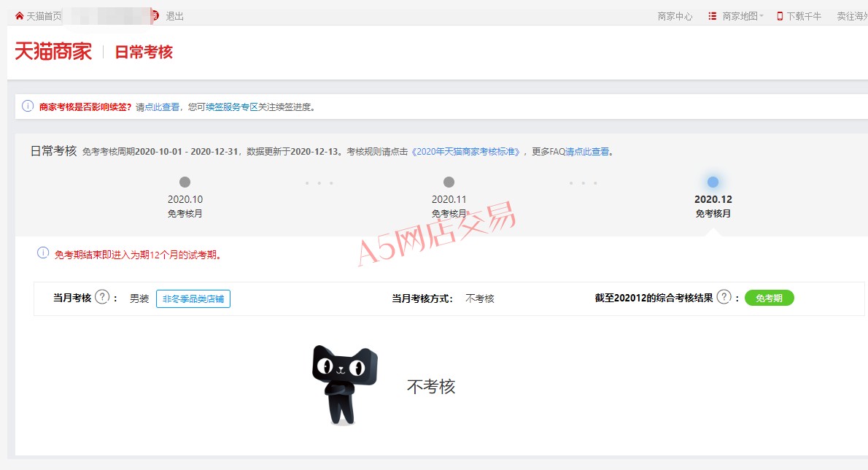Select the 2020.11 timeline dot
868x470 pixels.
pyautogui.click(x=449, y=182)
